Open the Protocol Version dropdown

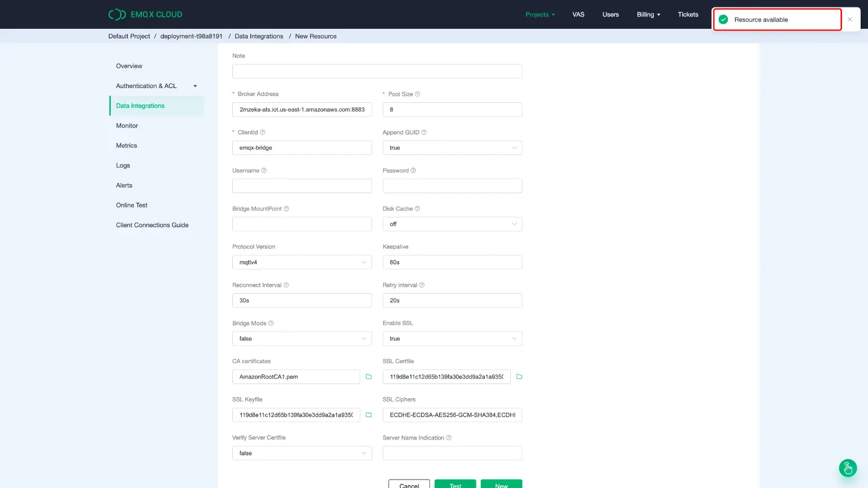[302, 262]
